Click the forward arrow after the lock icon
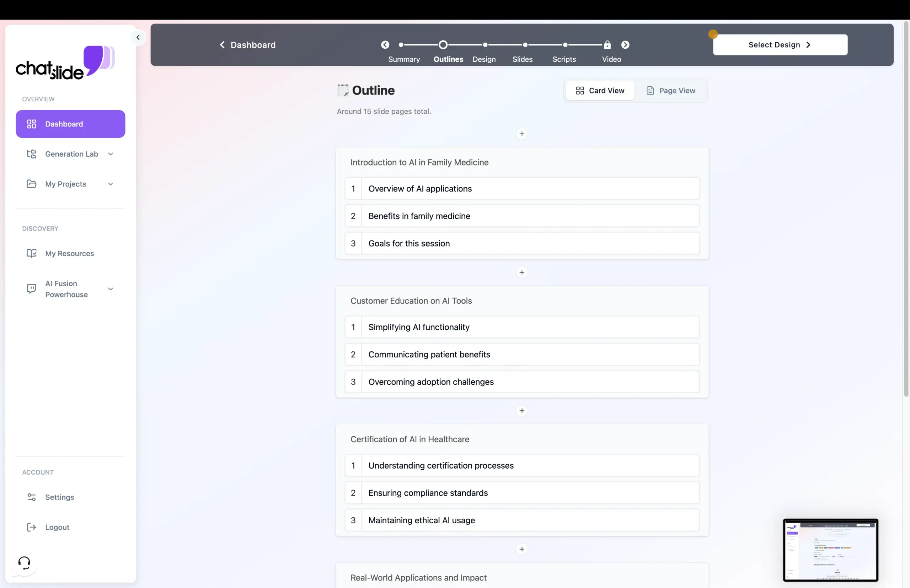The height and width of the screenshot is (588, 910). [625, 45]
